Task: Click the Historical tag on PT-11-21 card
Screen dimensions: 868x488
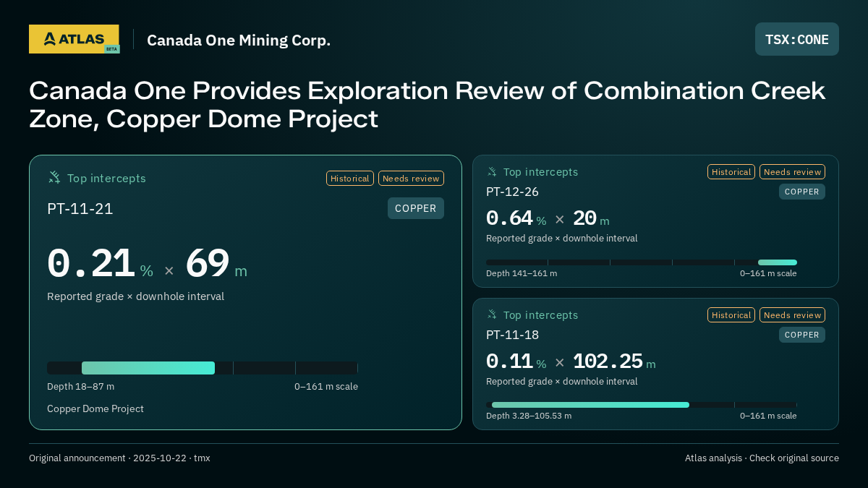Action: pyautogui.click(x=350, y=179)
